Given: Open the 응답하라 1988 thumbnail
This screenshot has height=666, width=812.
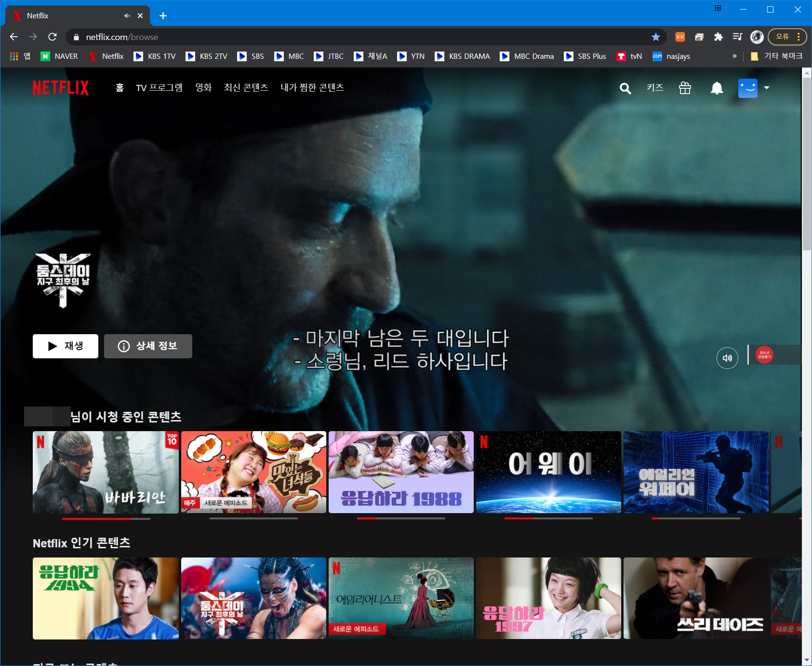Looking at the screenshot, I should pos(401,472).
